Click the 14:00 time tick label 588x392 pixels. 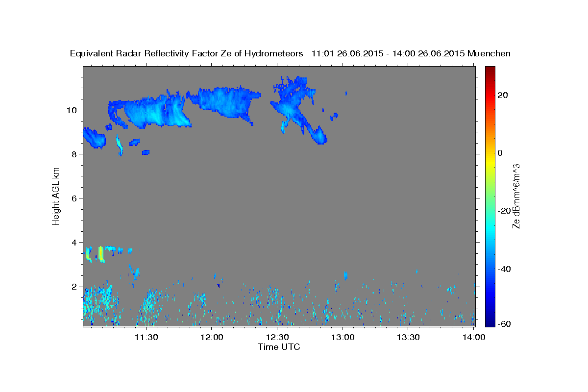474,337
